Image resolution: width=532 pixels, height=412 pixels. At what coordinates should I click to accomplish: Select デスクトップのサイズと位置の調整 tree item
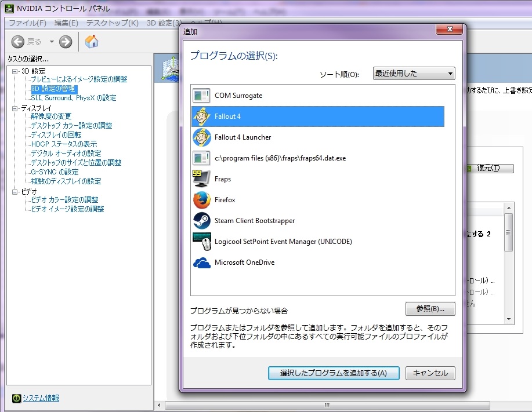pos(77,163)
